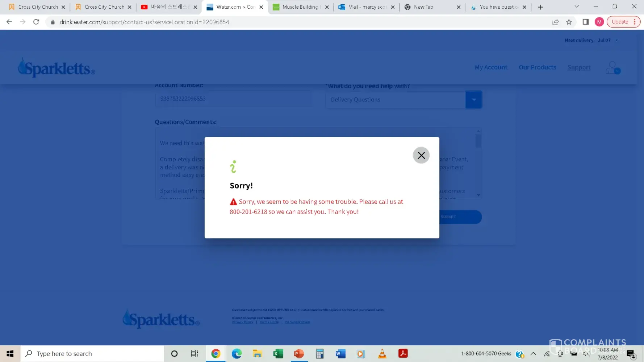Click the Account Number field
Image resolution: width=644 pixels, height=362 pixels.
point(234,99)
